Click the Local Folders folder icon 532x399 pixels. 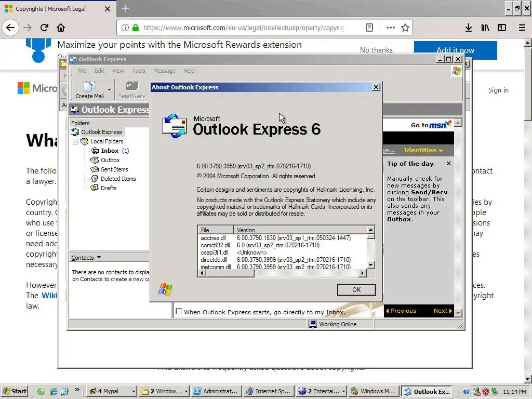(85, 141)
